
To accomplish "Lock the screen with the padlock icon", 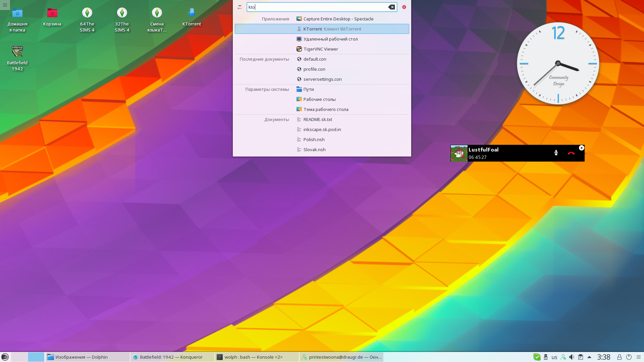I will point(620,357).
